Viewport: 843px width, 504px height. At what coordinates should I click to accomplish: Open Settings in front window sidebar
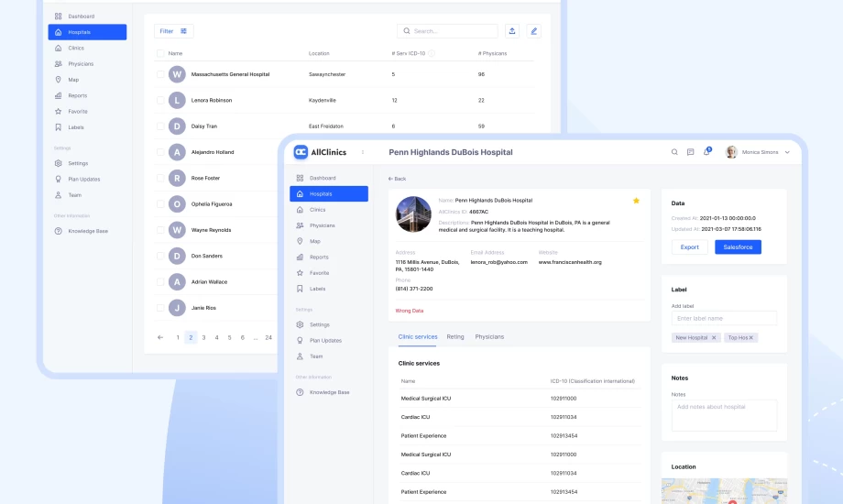pos(329,325)
